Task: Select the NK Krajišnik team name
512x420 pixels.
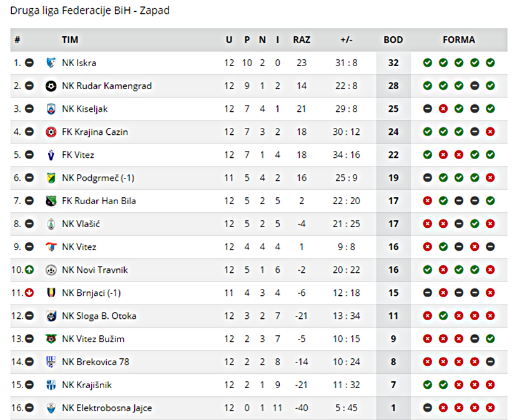Action: click(x=87, y=385)
